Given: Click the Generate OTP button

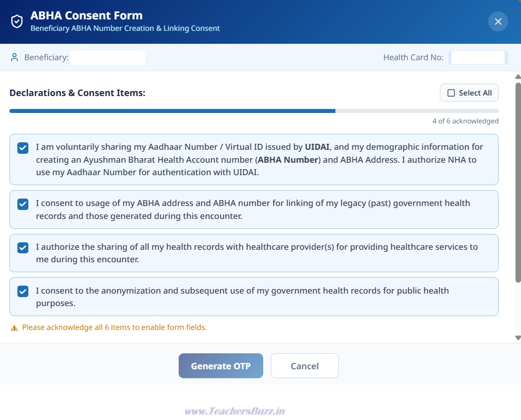Looking at the screenshot, I should (220, 366).
